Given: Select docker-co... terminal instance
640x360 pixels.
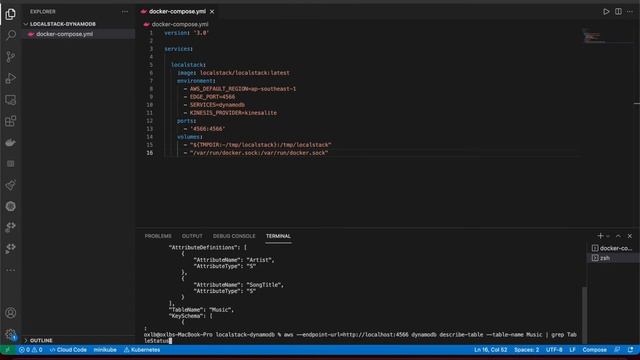Looking at the screenshot, I should tap(612, 248).
